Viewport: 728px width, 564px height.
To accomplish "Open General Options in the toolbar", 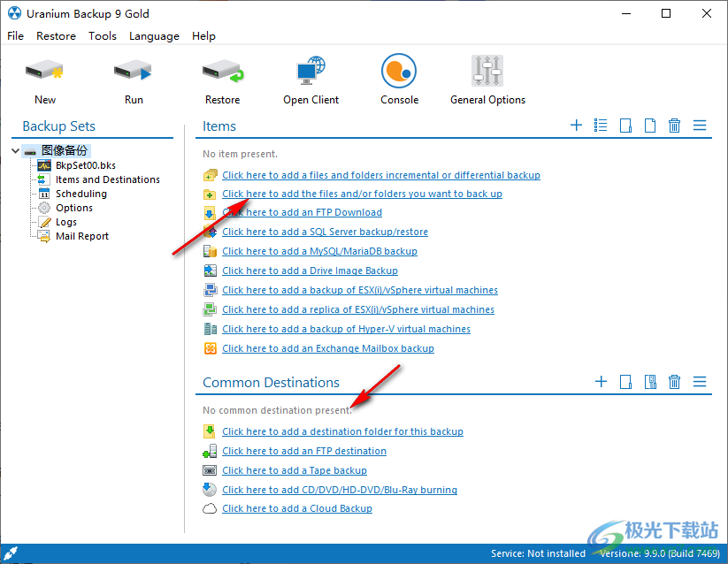I will click(487, 72).
